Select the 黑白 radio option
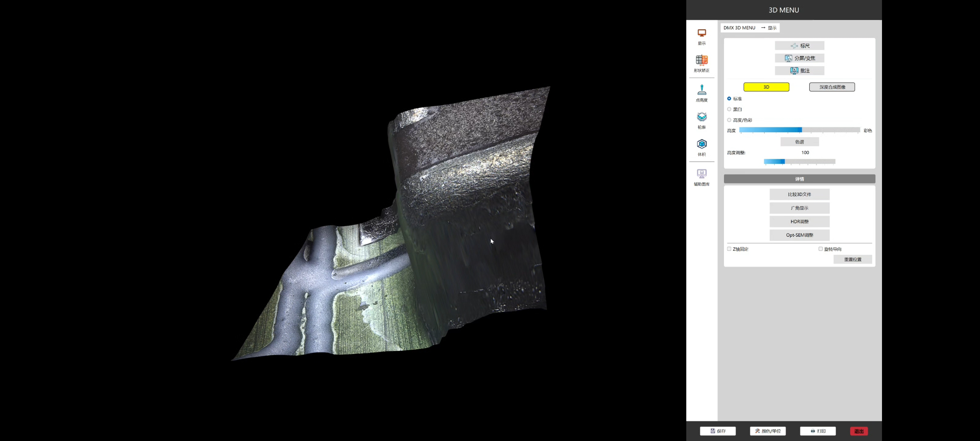The image size is (980, 441). point(729,109)
